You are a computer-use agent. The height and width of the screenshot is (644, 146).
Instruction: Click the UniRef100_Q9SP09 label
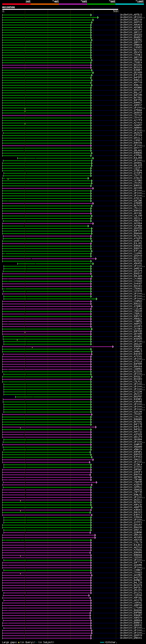point(131,256)
